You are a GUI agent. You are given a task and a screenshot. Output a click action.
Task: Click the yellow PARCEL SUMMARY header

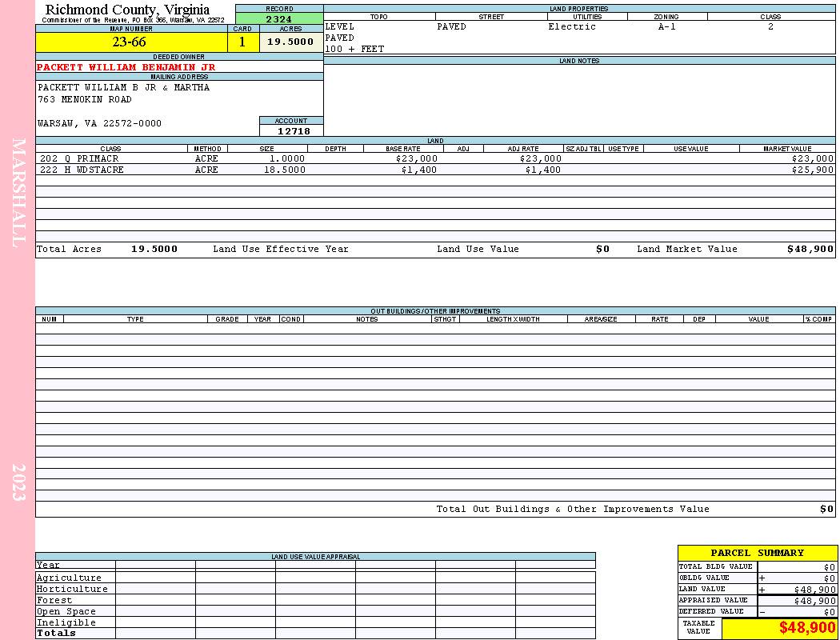click(x=757, y=553)
